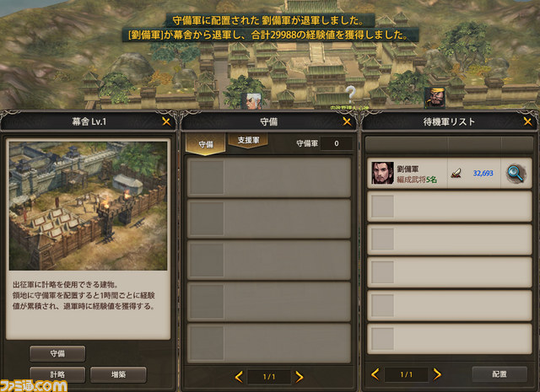Click the magnifying glass icon for 劉備軍
The height and width of the screenshot is (392, 540).
516,173
